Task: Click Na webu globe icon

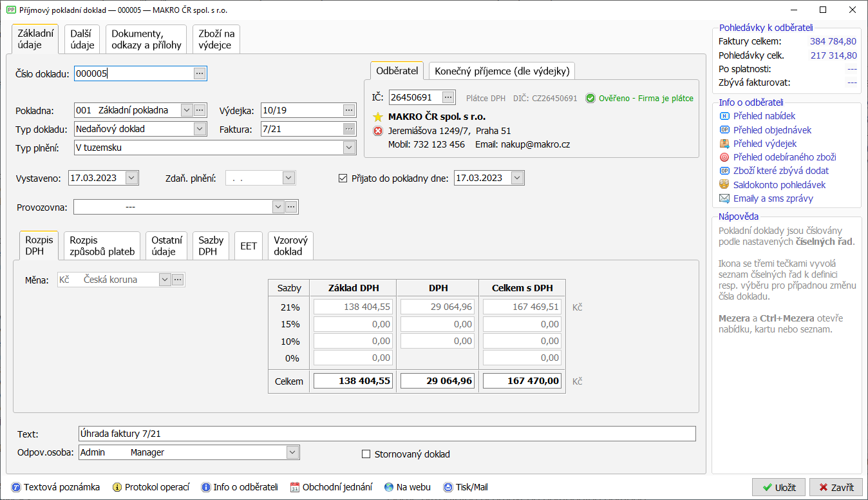Action: click(x=389, y=487)
